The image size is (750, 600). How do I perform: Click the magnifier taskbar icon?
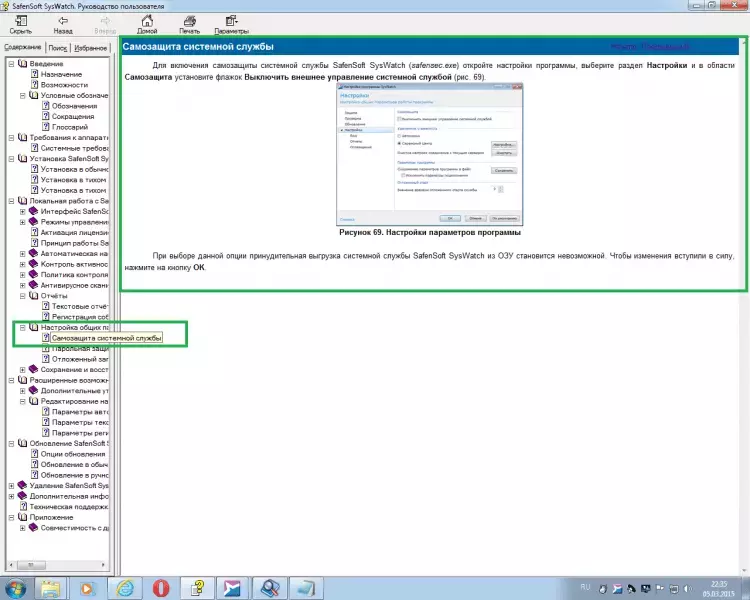269,588
